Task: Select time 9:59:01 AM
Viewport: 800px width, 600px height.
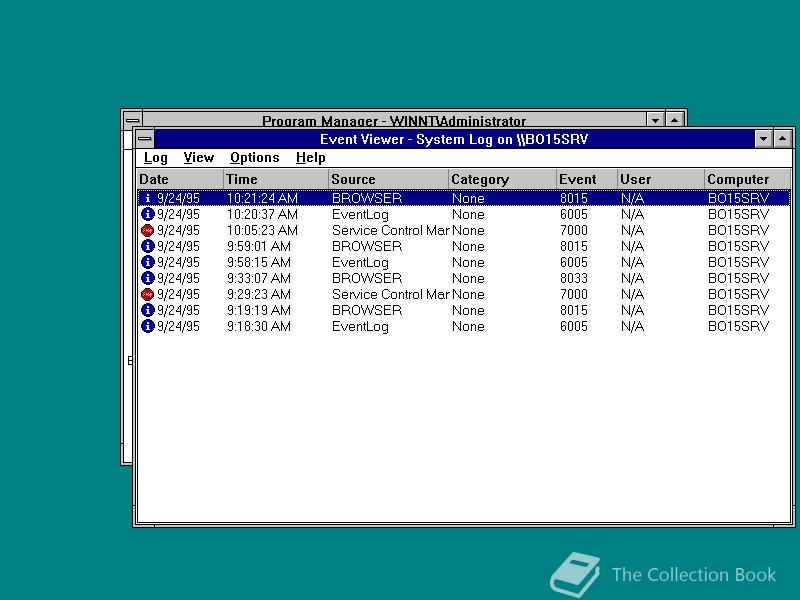Action: pos(259,246)
